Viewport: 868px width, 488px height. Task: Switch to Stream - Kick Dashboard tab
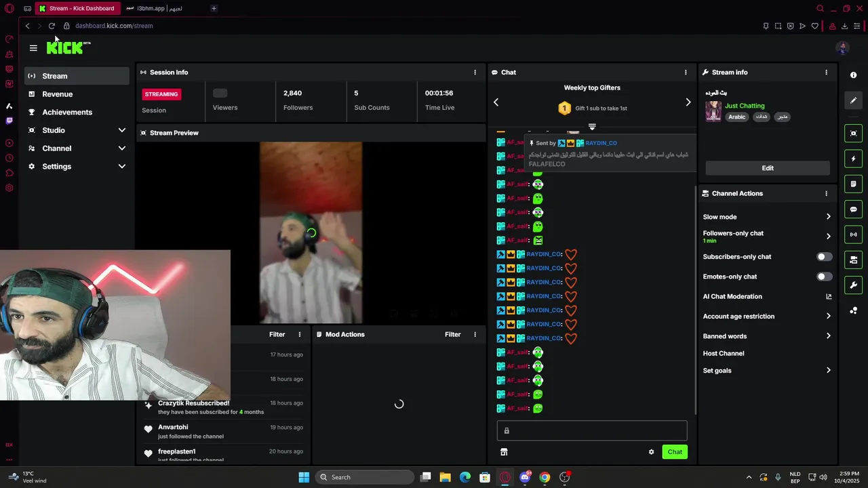click(x=77, y=9)
